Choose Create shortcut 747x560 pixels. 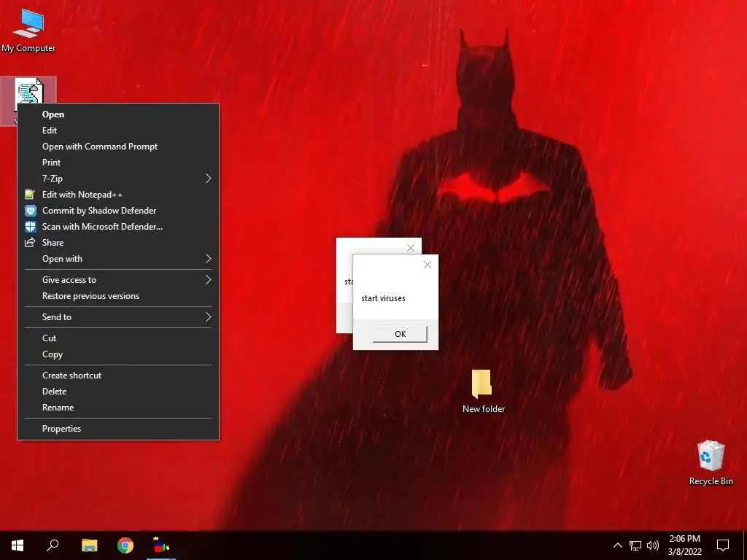pos(118,376)
